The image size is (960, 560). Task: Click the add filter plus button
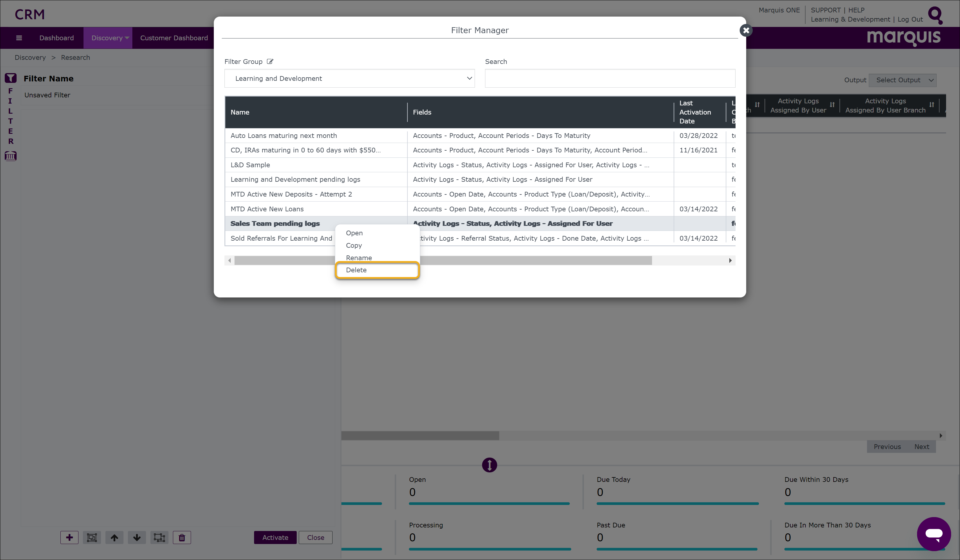click(69, 537)
